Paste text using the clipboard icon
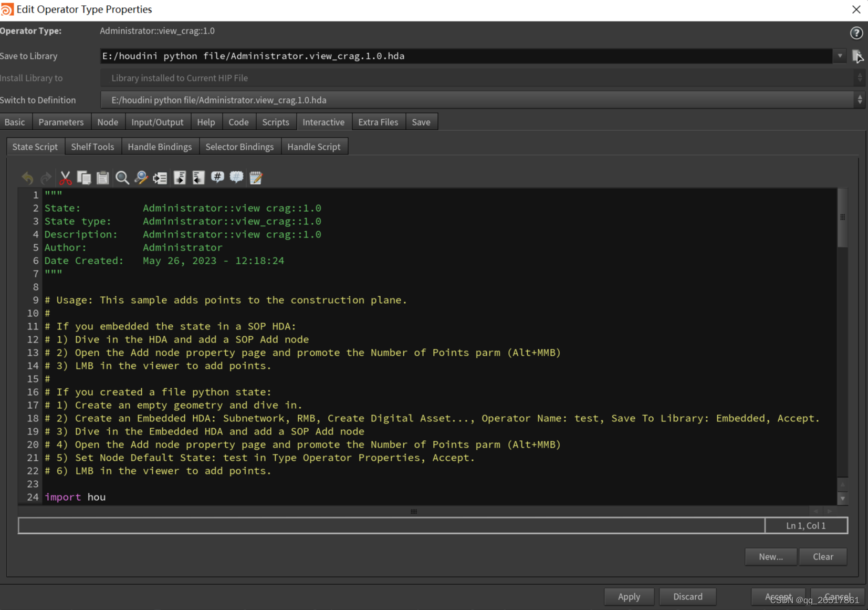This screenshot has height=610, width=868. [x=102, y=178]
